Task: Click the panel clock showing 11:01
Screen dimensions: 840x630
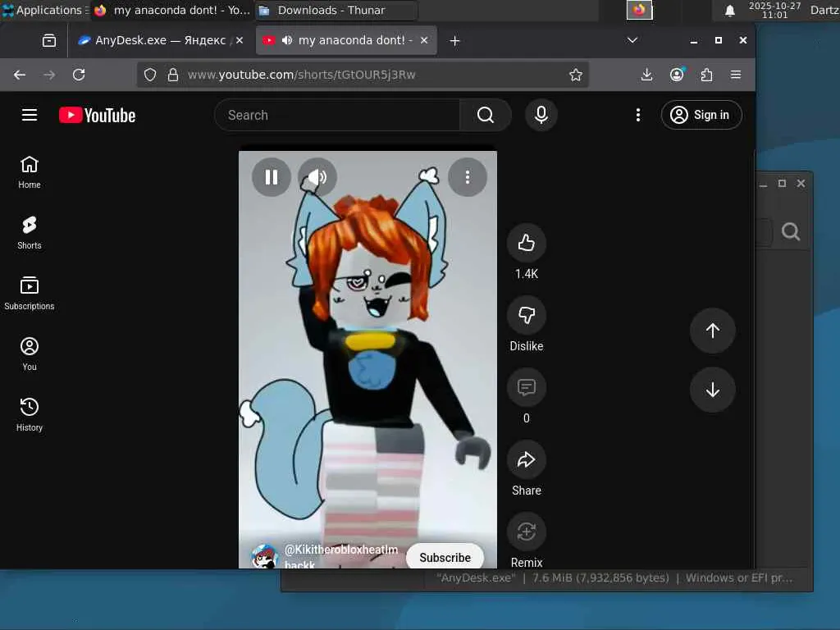Action: [774, 10]
